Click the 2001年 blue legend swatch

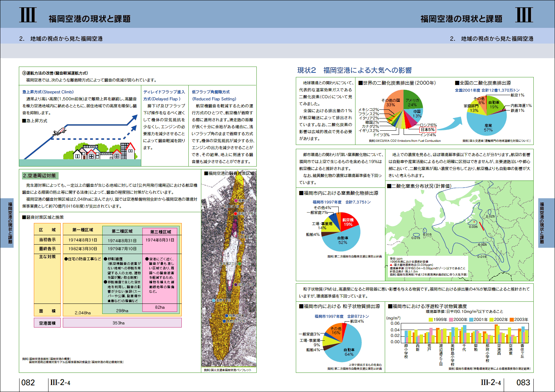[x=471, y=320]
